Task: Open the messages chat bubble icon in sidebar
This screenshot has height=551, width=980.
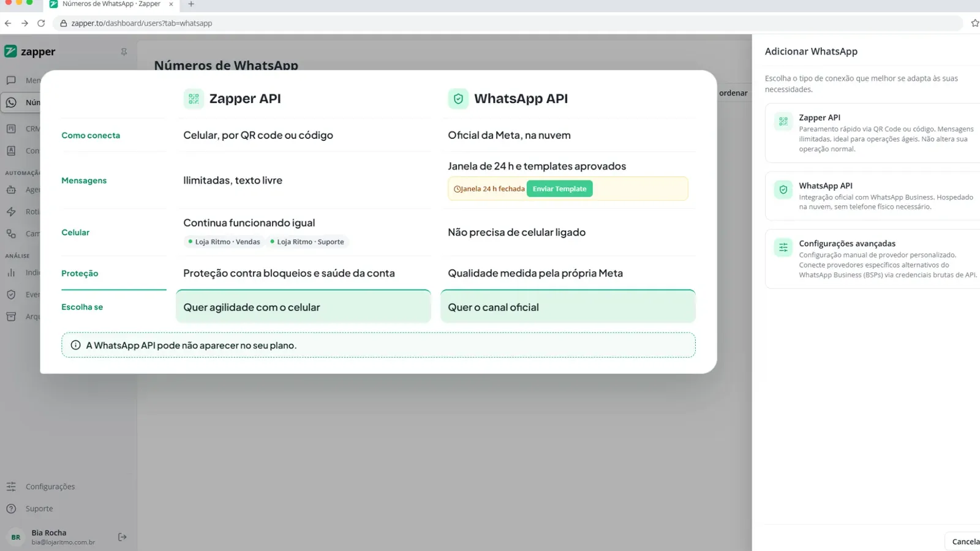Action: point(11,80)
